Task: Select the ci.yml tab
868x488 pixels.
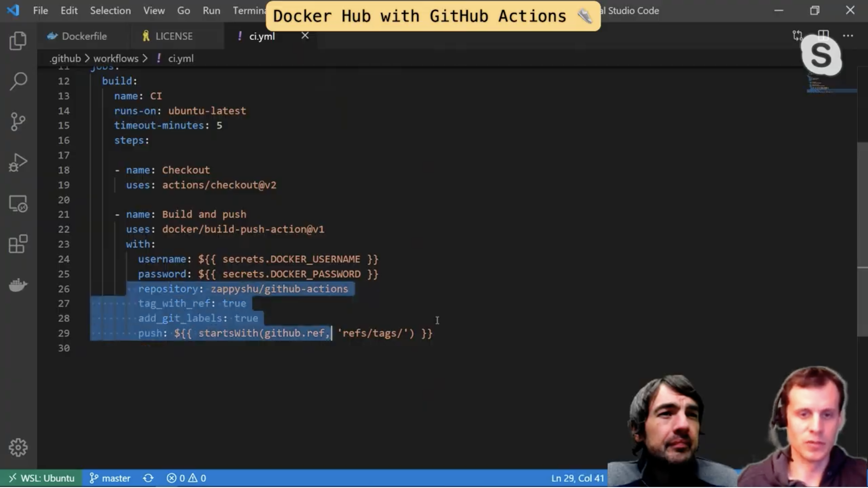Action: click(262, 36)
